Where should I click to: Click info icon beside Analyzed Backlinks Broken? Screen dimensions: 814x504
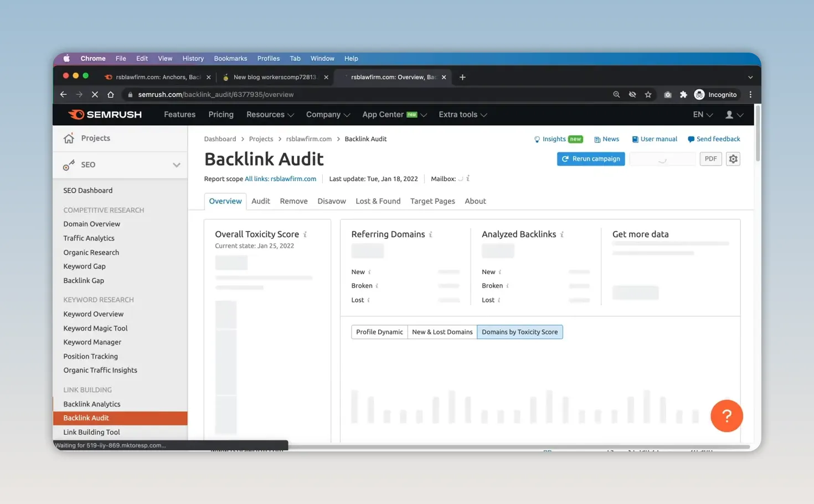tap(508, 286)
